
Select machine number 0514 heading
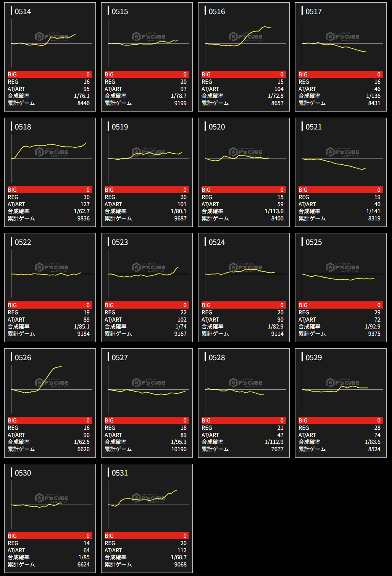[23, 11]
